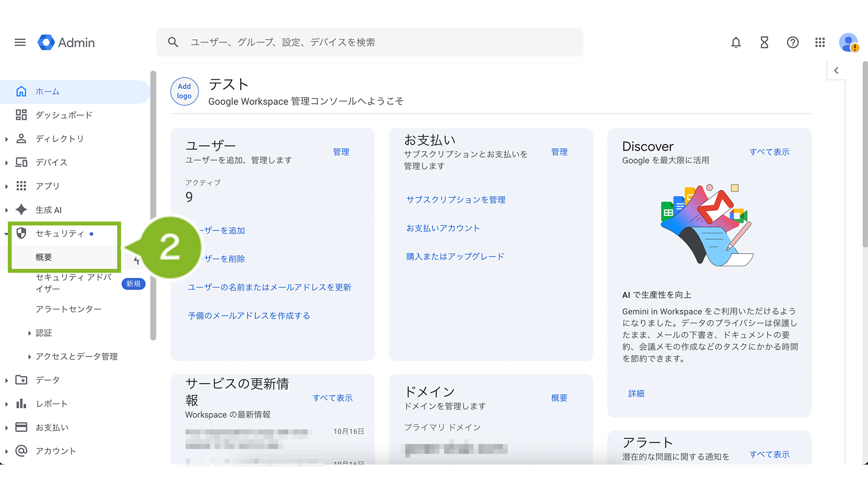Expand the 認証 submenu arrow
This screenshot has height=488, width=868.
[29, 333]
